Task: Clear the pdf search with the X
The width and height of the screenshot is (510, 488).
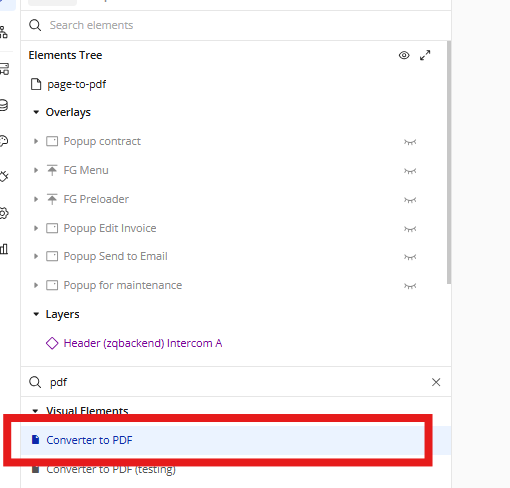Action: tap(436, 382)
